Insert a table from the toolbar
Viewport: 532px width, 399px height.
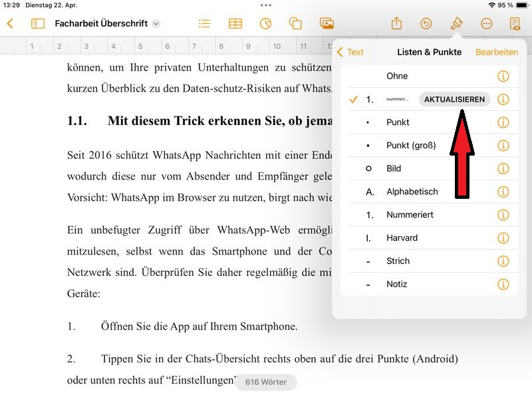click(235, 23)
